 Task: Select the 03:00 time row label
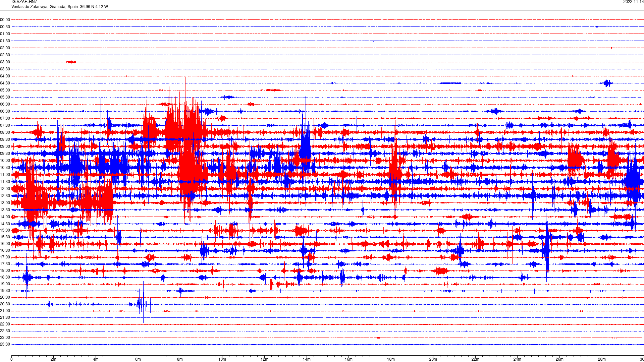tap(5, 62)
